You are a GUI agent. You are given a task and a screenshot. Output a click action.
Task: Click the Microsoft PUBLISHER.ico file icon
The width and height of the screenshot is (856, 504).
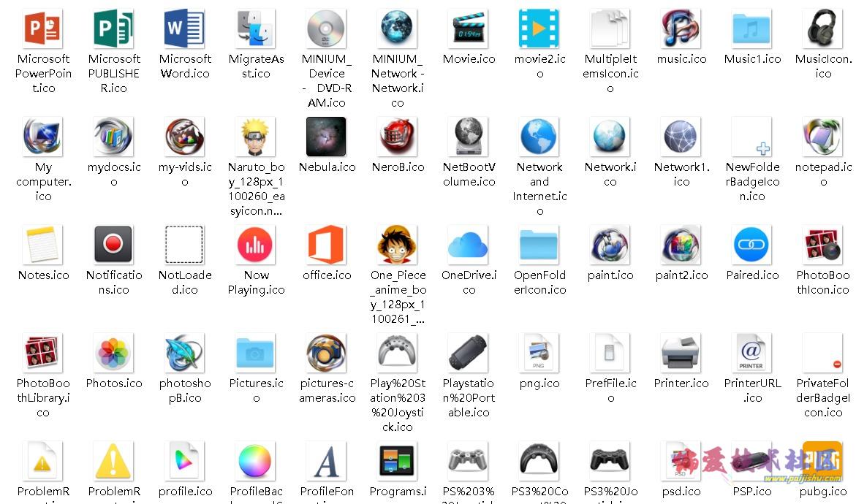pyautogui.click(x=113, y=28)
